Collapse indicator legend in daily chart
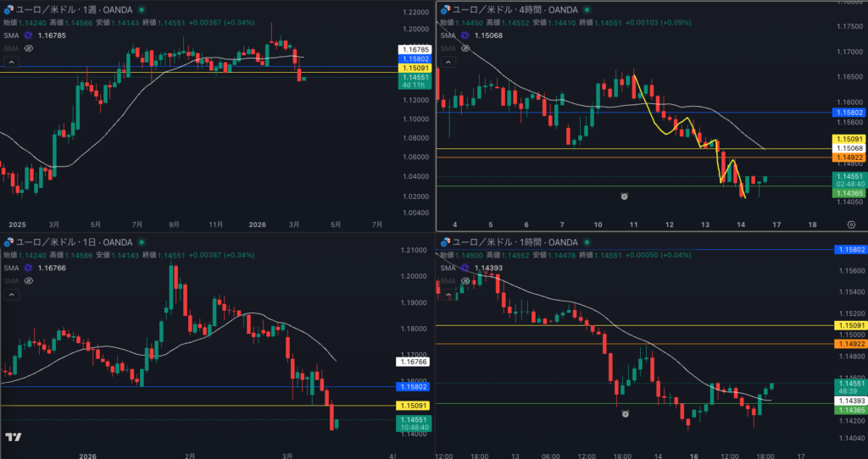Viewport: 868px width, 459px height. point(11,295)
